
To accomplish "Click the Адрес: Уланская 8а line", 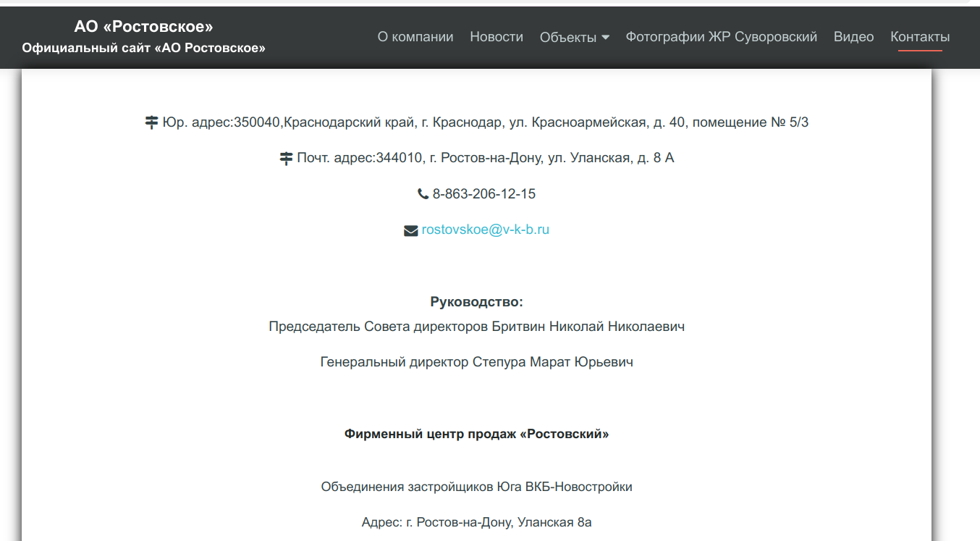I will [477, 522].
